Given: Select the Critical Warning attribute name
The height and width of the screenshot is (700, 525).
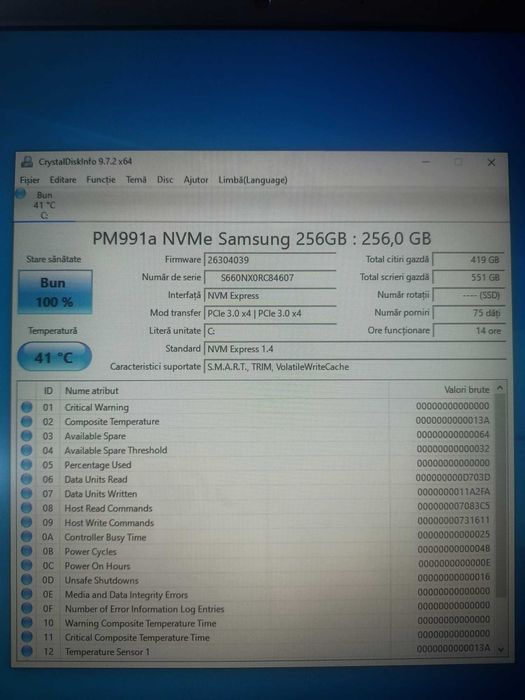Looking at the screenshot, I should (96, 407).
